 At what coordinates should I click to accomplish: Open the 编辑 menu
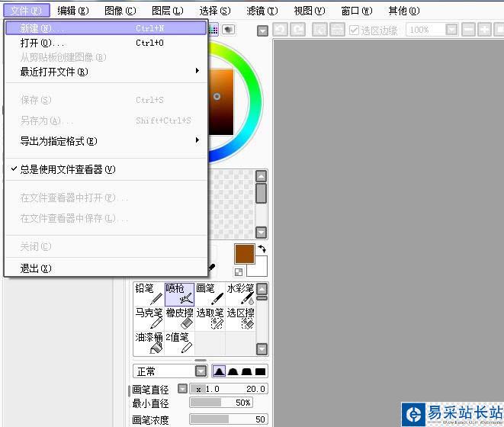point(73,11)
